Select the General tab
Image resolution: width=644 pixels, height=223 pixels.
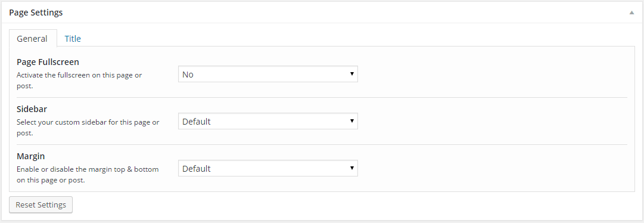[32, 39]
